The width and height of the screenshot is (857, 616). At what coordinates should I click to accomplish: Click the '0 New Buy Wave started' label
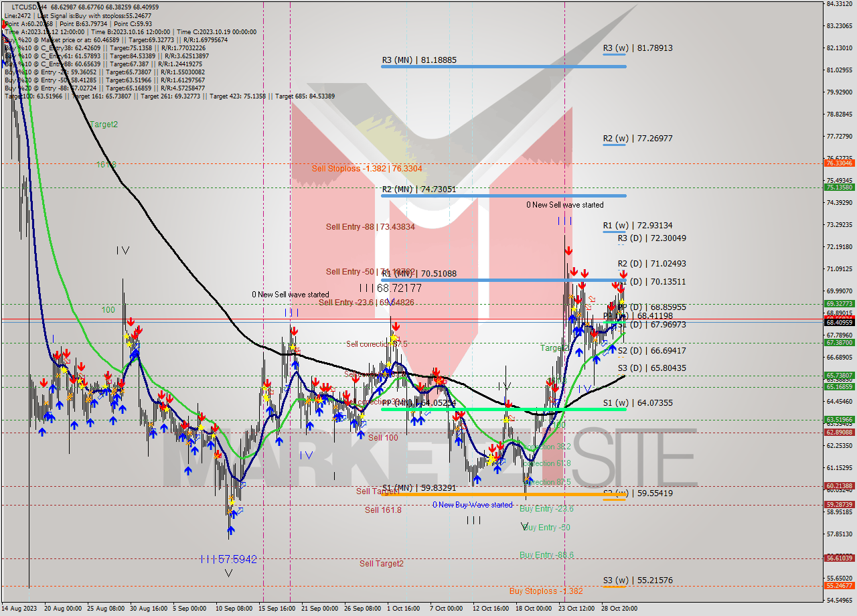click(x=472, y=505)
